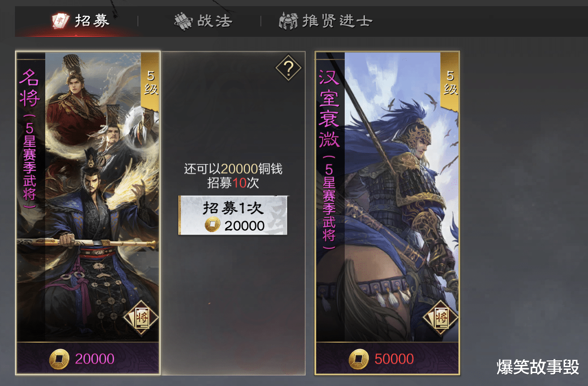Image resolution: width=588 pixels, height=386 pixels.
Task: Click the coin icon next to 50000
Action: [359, 359]
